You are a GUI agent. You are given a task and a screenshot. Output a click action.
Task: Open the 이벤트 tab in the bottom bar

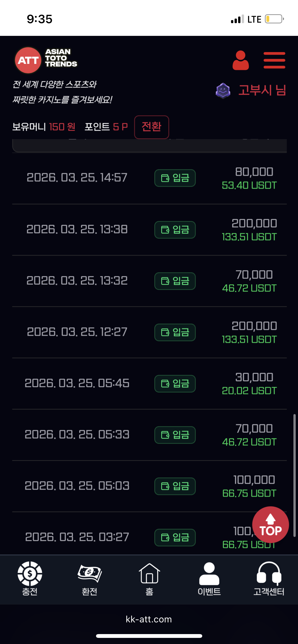point(209,578)
